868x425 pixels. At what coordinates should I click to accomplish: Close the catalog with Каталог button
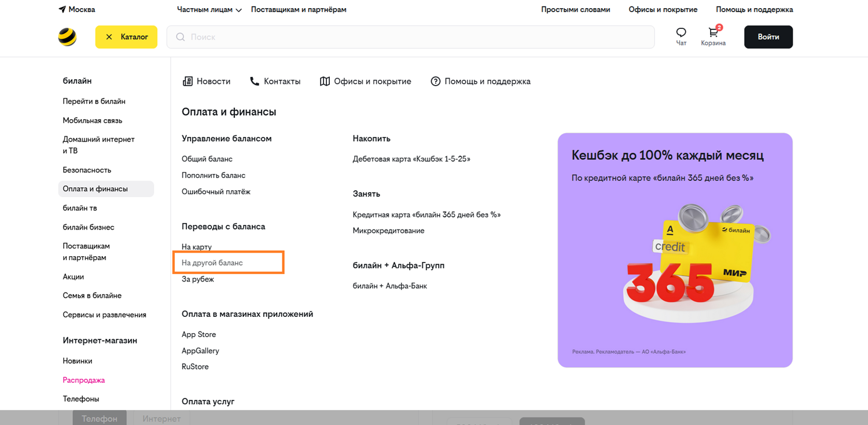(x=126, y=37)
